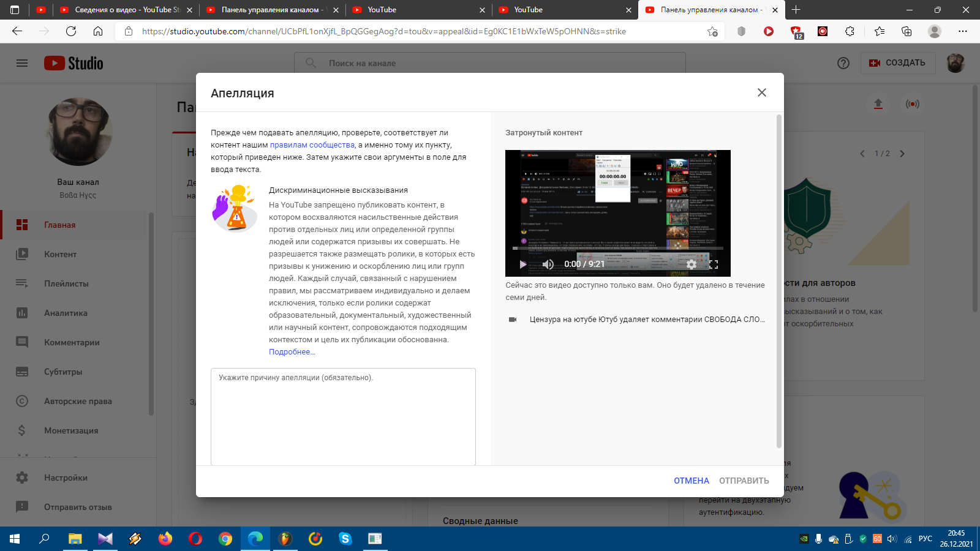
Task: Open the hamburger menu in Studio
Action: 22,63
